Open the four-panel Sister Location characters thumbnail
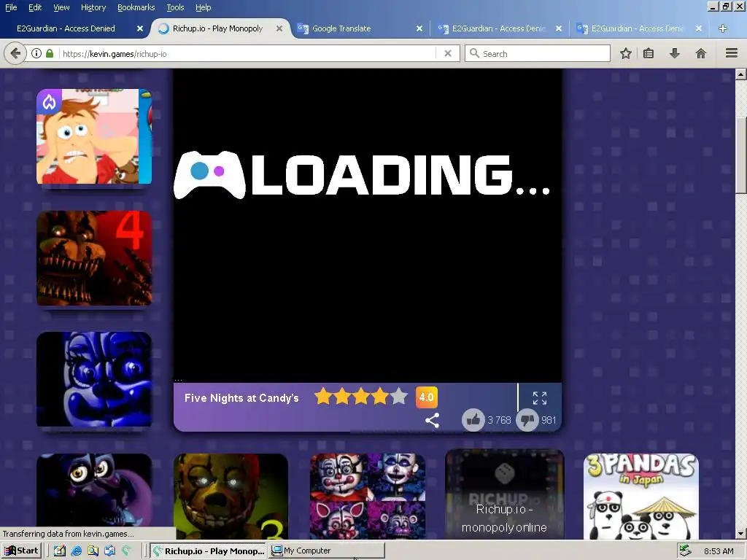Screen dimensions: 747x560 (x=368, y=496)
